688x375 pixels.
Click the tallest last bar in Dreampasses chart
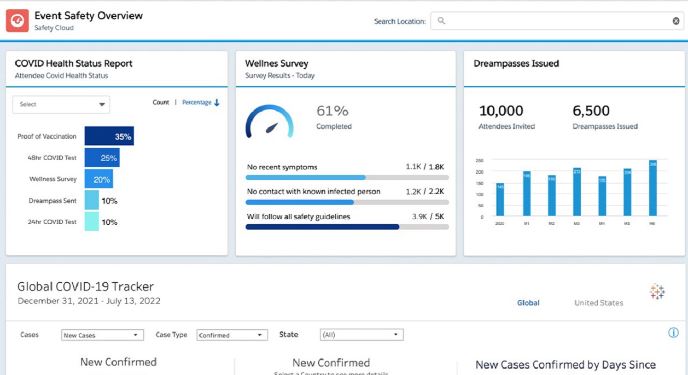coord(653,188)
